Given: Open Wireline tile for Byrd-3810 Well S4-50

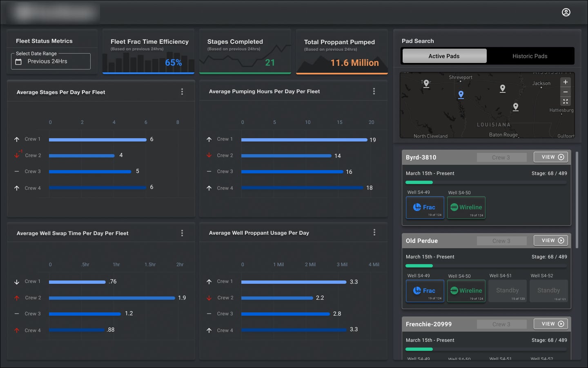Looking at the screenshot, I should (x=466, y=208).
